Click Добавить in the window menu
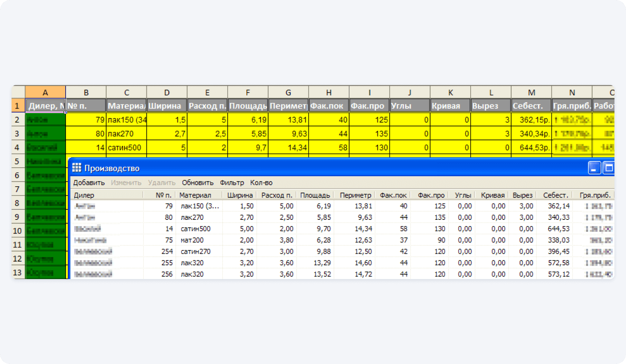 point(89,183)
